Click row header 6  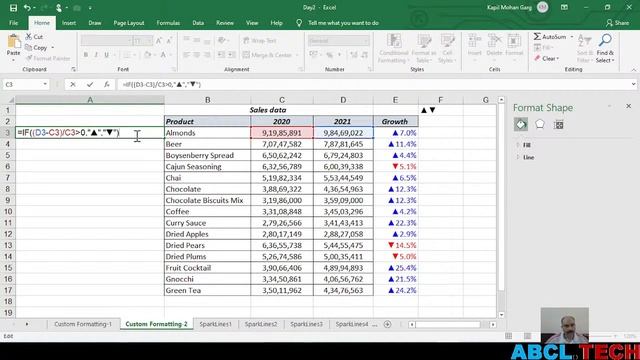coord(7,167)
